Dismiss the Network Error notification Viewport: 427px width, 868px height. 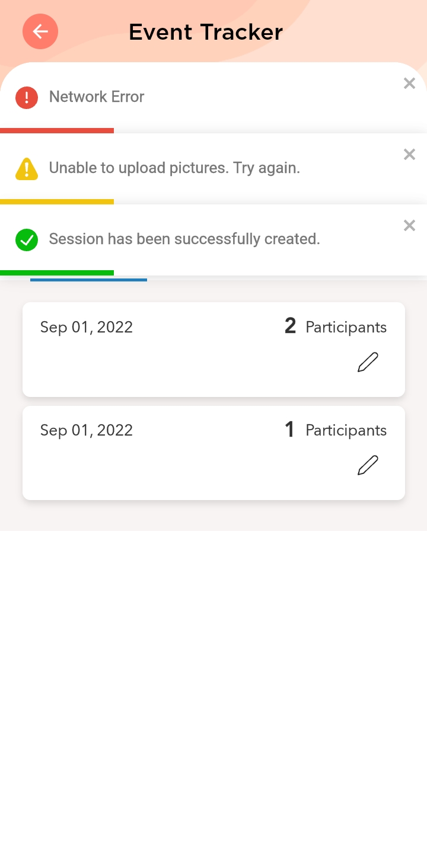click(x=409, y=84)
